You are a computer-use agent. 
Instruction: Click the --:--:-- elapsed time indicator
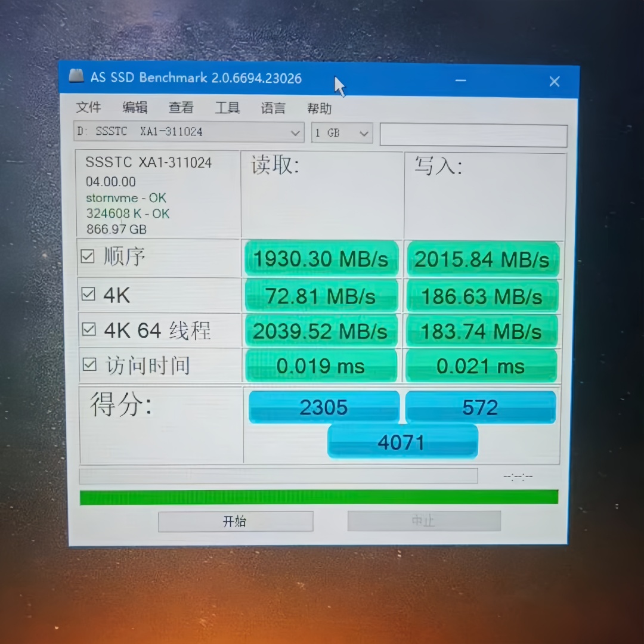(x=518, y=476)
